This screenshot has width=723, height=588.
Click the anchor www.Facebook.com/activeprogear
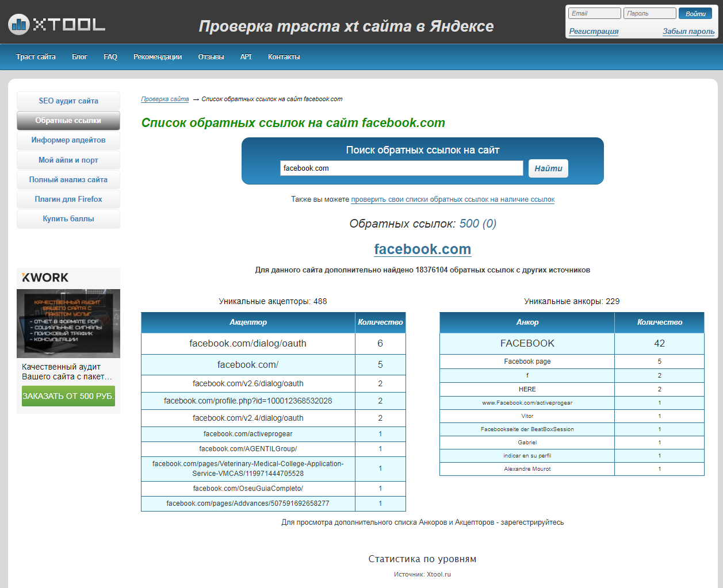click(527, 403)
